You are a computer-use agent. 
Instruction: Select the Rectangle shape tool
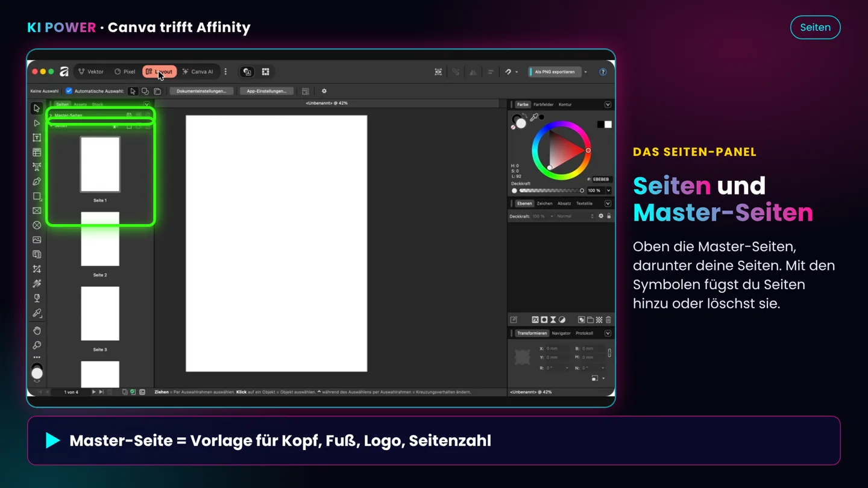pos(37,196)
